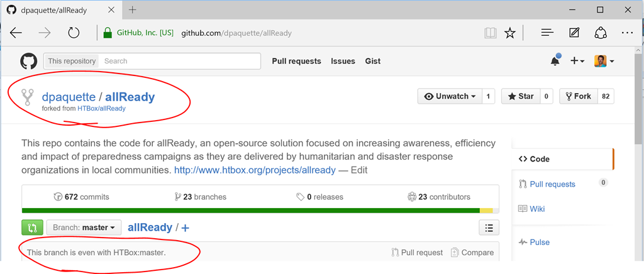The image size is (644, 274).
Task: Click Compare link in branch bar
Action: pos(472,252)
